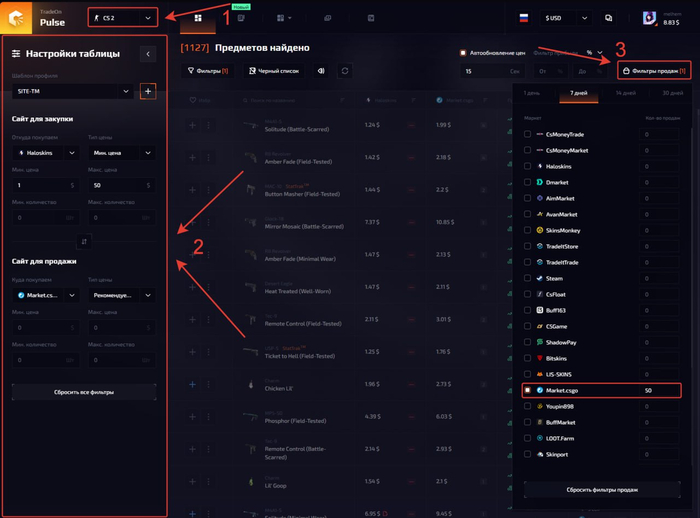The width and height of the screenshot is (700, 518).
Task: Click the sound notification speaker icon
Action: tap(321, 71)
